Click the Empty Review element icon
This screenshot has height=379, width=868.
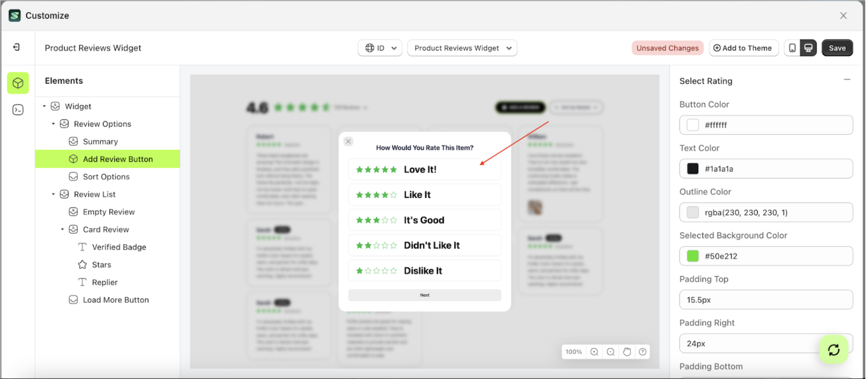[x=74, y=212]
